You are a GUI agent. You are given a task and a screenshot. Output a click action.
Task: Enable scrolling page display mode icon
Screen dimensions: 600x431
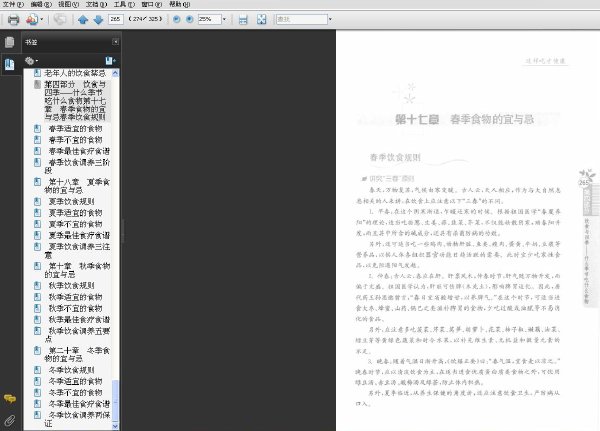coord(243,19)
